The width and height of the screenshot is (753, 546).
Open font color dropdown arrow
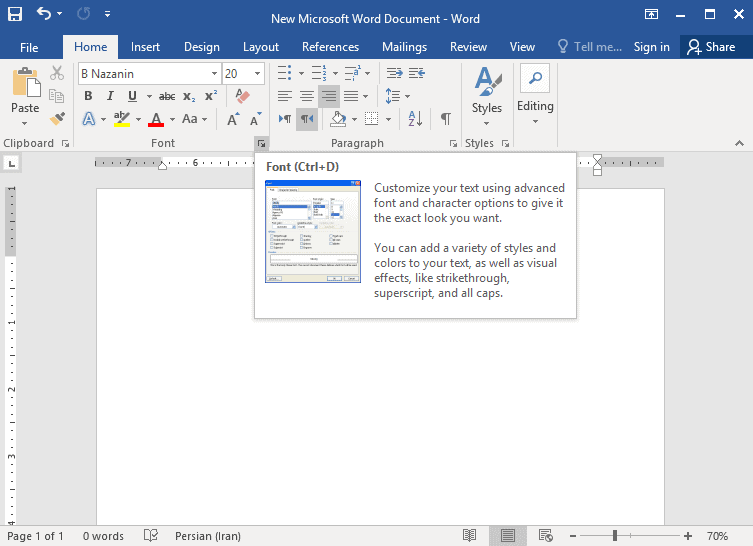pyautogui.click(x=172, y=119)
